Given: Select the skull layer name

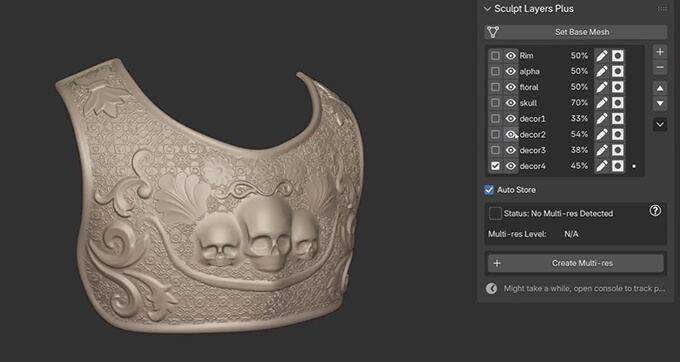Looking at the screenshot, I should click(x=528, y=103).
